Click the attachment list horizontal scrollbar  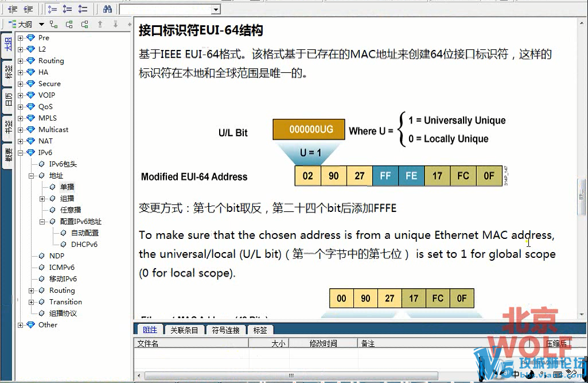[344, 376]
